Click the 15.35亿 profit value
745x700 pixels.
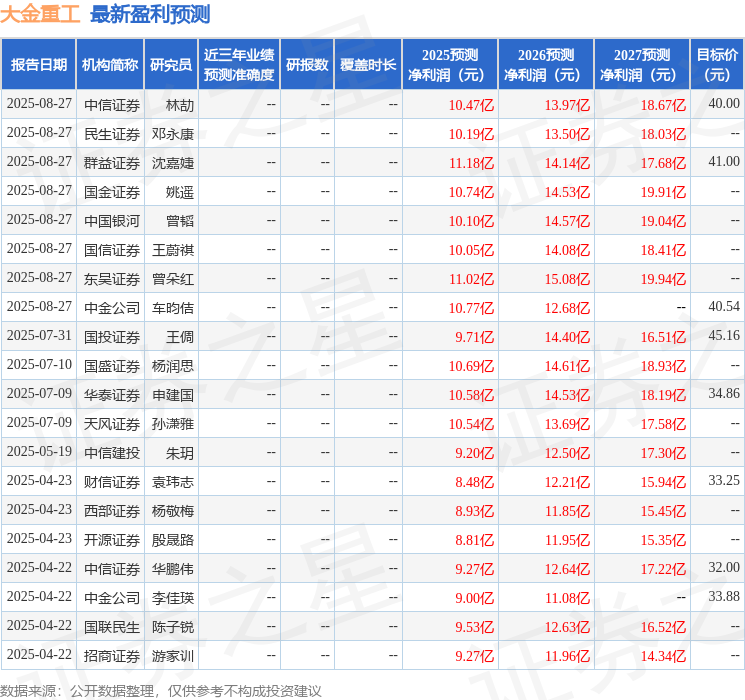click(x=663, y=540)
